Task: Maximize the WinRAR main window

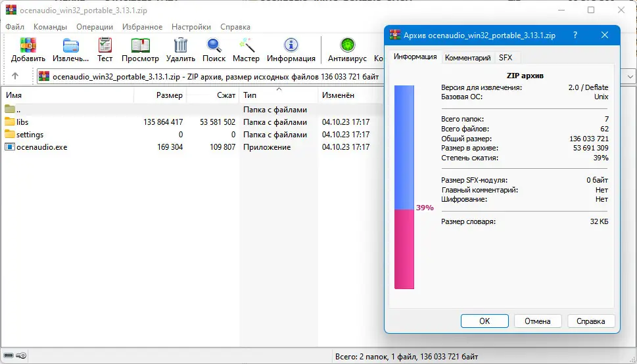Action: coord(591,10)
